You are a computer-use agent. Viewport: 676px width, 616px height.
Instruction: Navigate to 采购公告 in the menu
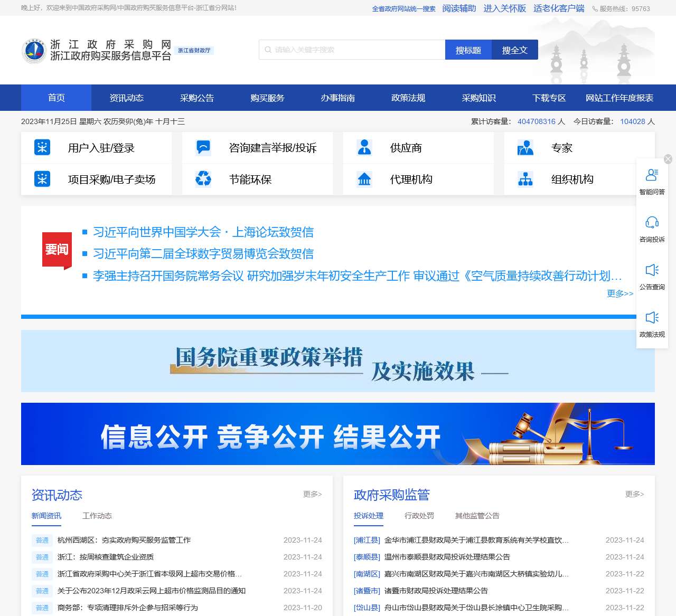point(196,98)
